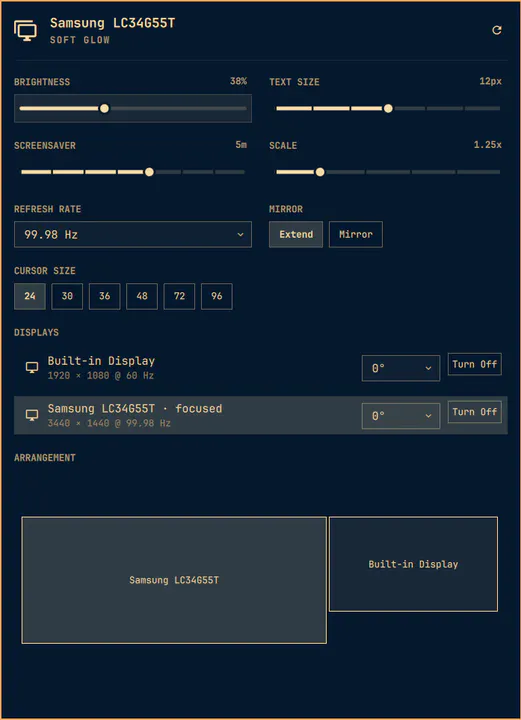Click the dual-monitor icon beside Samsung LC34G55T title

point(25,31)
